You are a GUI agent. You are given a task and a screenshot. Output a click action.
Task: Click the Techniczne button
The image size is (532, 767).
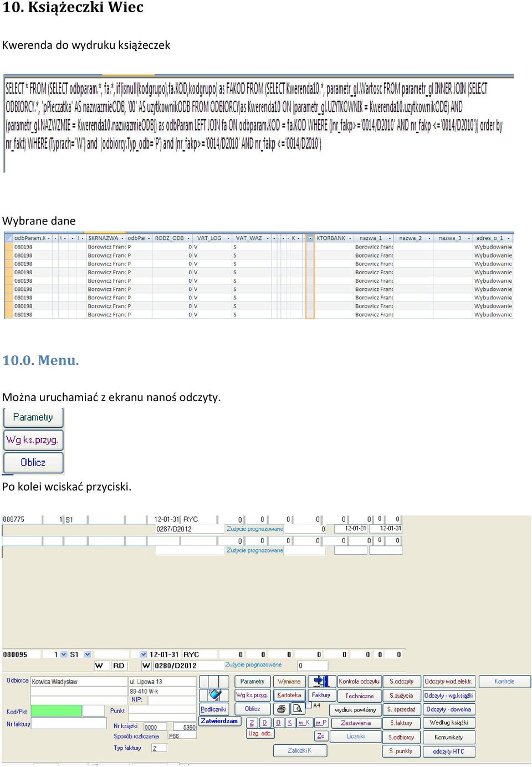click(x=359, y=696)
